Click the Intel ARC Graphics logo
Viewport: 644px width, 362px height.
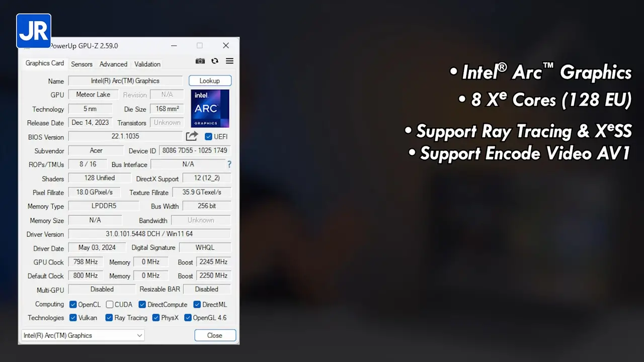(x=210, y=108)
